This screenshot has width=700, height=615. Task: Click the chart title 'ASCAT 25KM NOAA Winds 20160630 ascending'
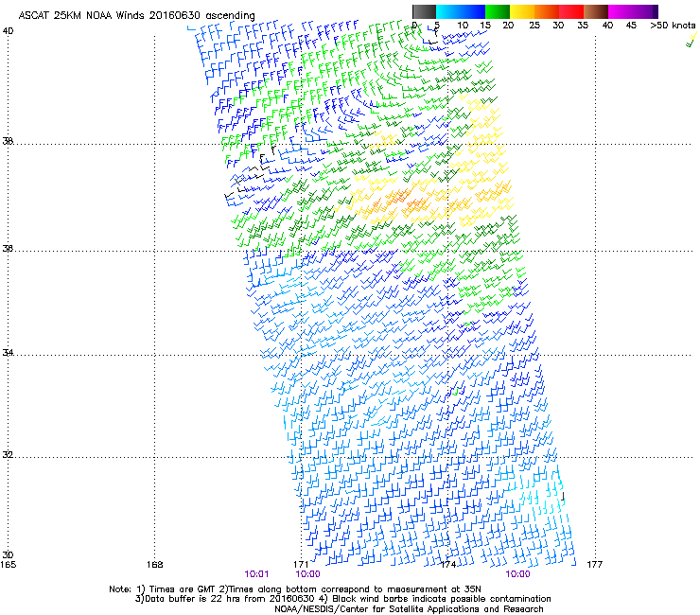point(136,16)
